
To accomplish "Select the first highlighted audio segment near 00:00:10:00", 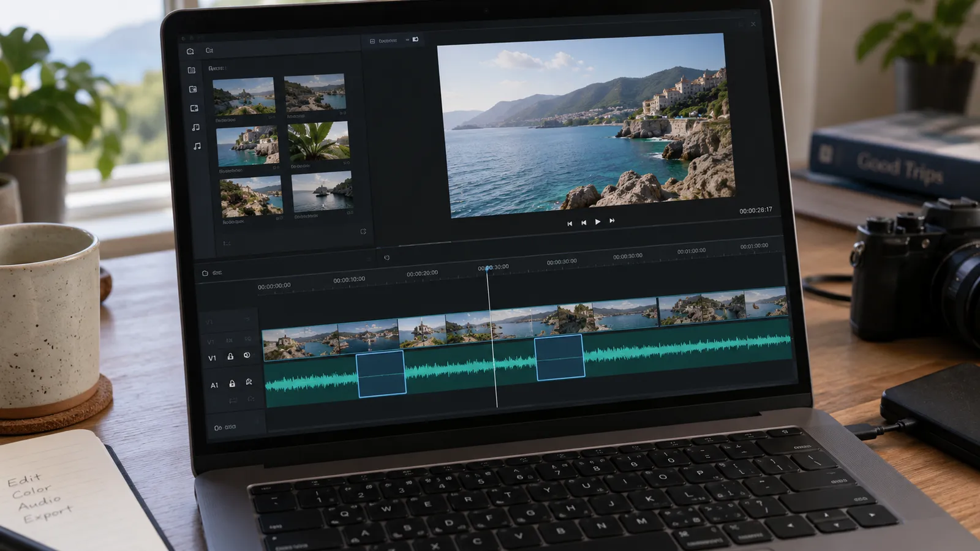I will [381, 373].
